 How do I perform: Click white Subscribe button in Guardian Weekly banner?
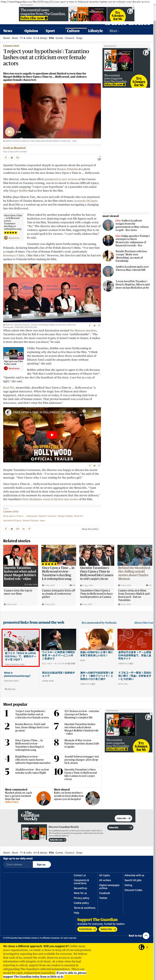pyautogui.click(x=123, y=818)
